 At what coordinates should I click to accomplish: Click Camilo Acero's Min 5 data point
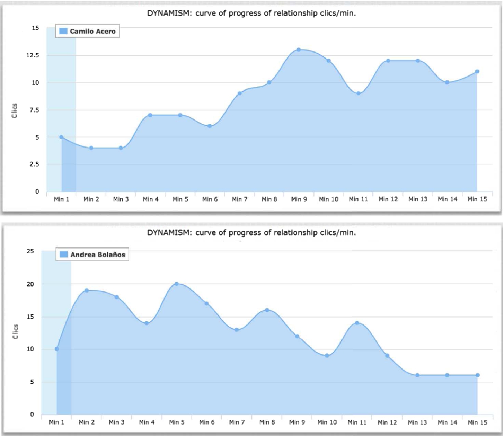(x=180, y=115)
